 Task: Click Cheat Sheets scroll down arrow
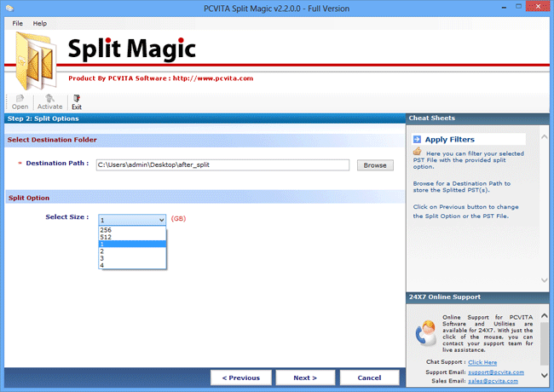544,280
